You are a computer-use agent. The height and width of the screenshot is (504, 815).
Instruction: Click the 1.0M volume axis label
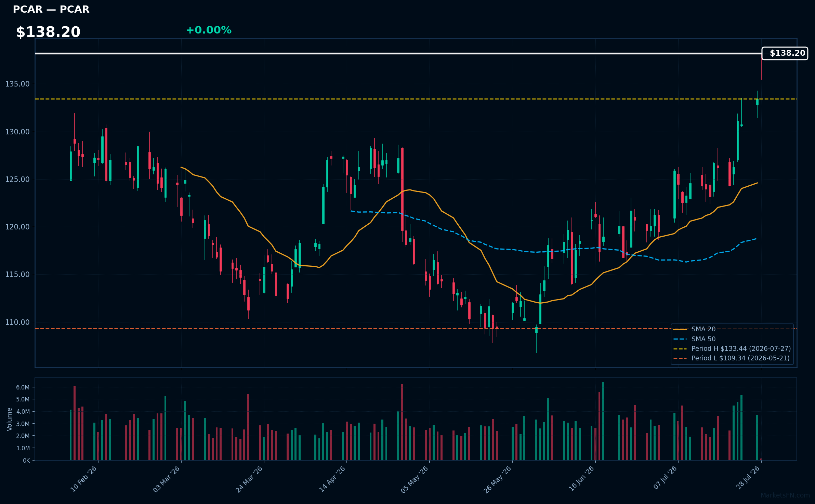tap(23, 448)
